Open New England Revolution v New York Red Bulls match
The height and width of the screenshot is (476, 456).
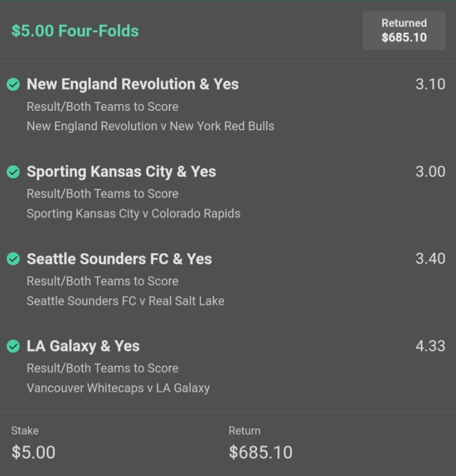pyautogui.click(x=151, y=126)
